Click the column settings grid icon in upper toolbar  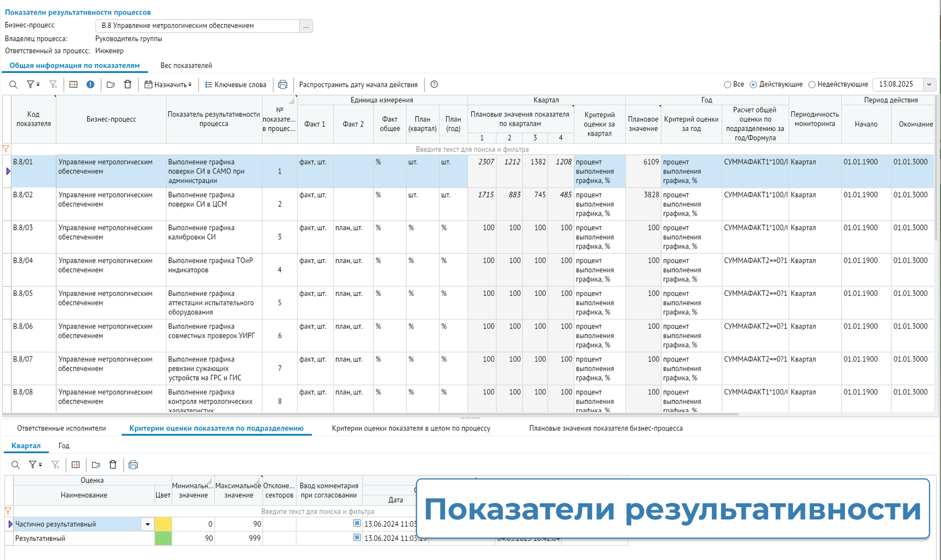point(74,85)
